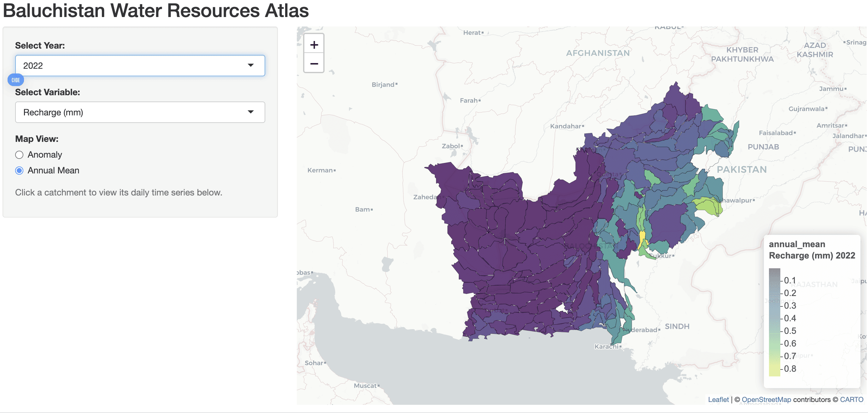Open the Select Year dropdown
This screenshot has height=413, width=868.
(x=140, y=65)
